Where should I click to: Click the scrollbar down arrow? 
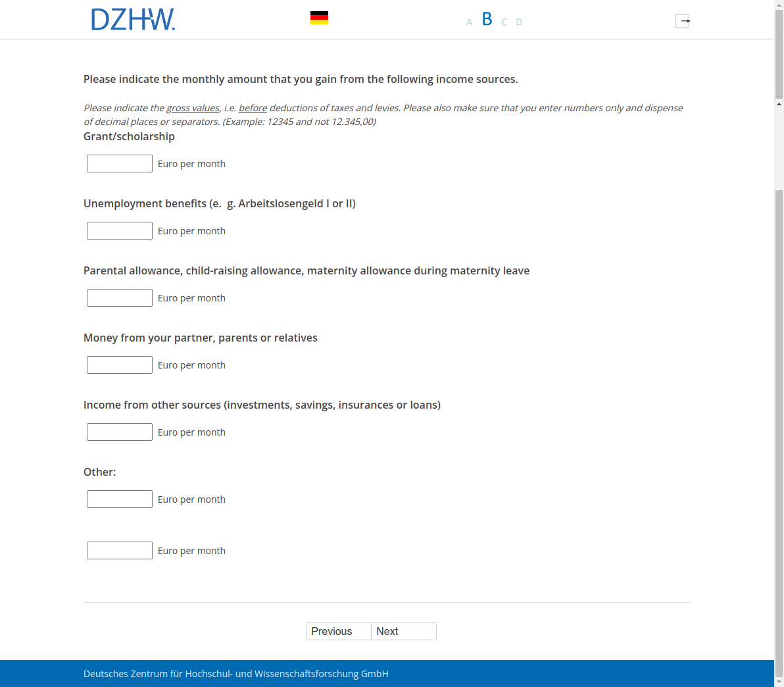[x=779, y=682]
